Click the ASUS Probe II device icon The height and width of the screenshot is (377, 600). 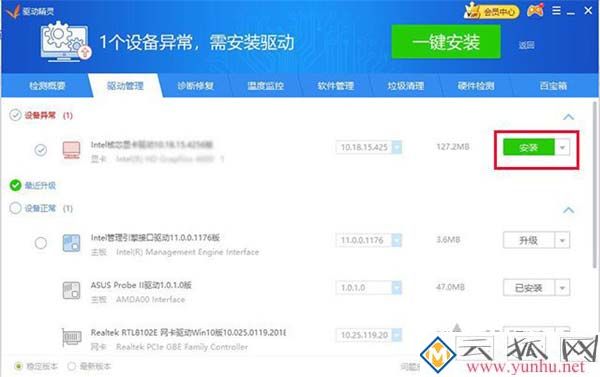(72, 290)
